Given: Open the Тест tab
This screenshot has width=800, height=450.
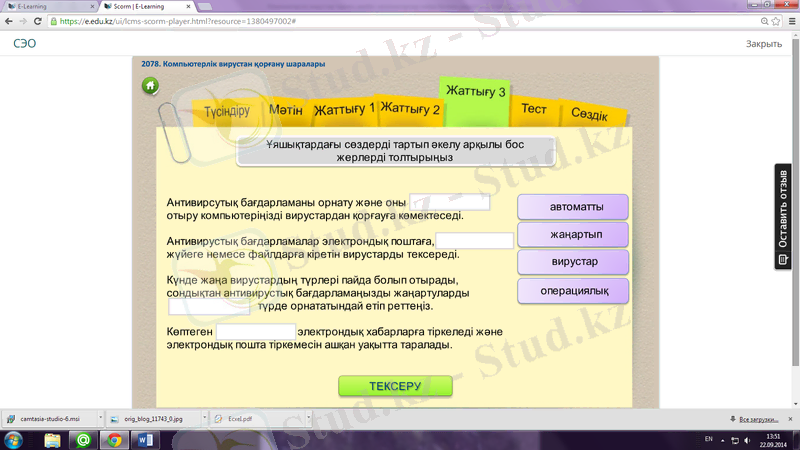Looking at the screenshot, I should point(533,108).
